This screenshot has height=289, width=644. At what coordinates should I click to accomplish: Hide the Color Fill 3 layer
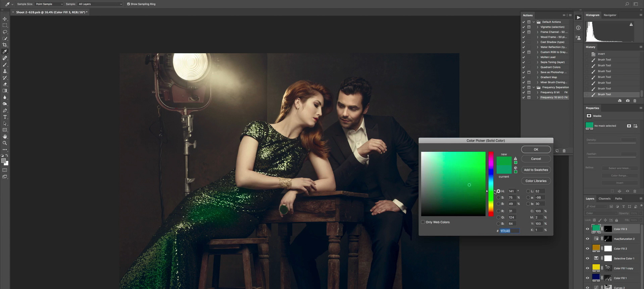[x=587, y=229]
